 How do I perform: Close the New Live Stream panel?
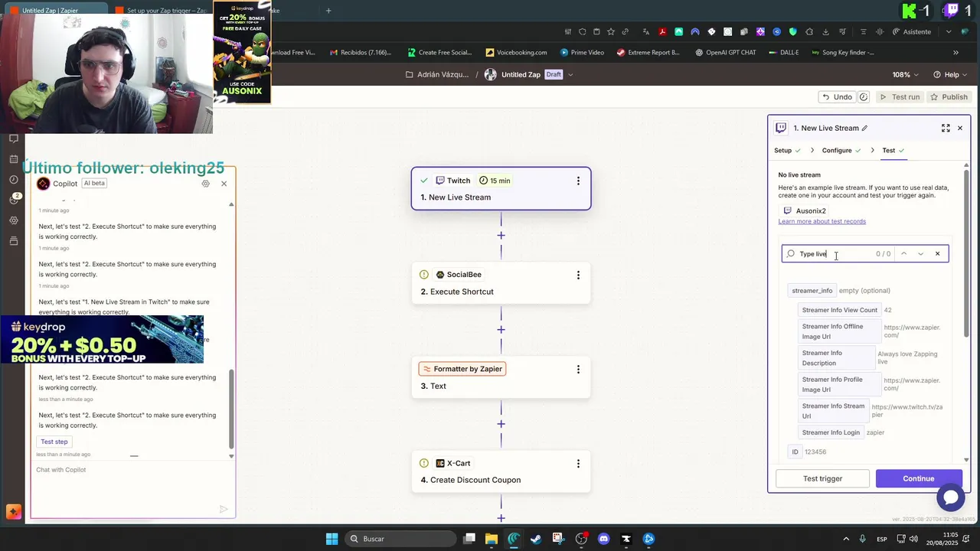(960, 128)
